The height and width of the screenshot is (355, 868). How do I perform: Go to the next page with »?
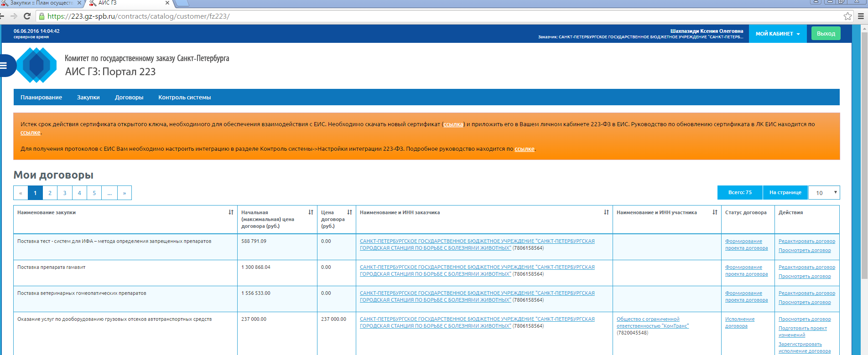coord(125,193)
